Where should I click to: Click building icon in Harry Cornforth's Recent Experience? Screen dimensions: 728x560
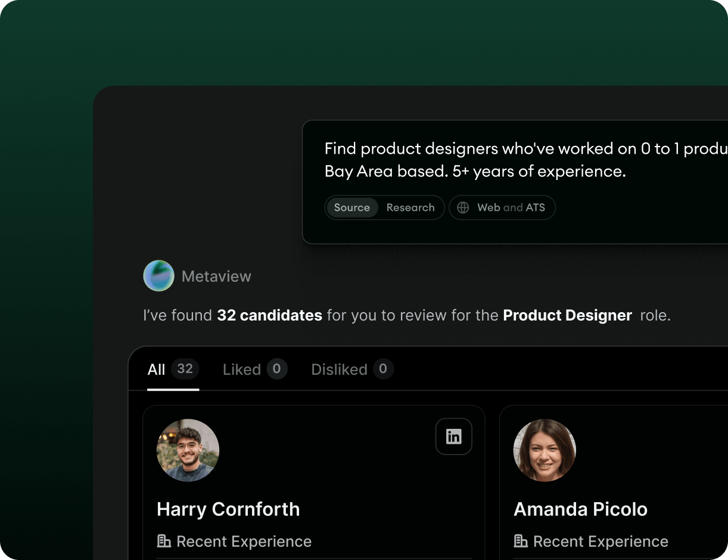click(164, 541)
